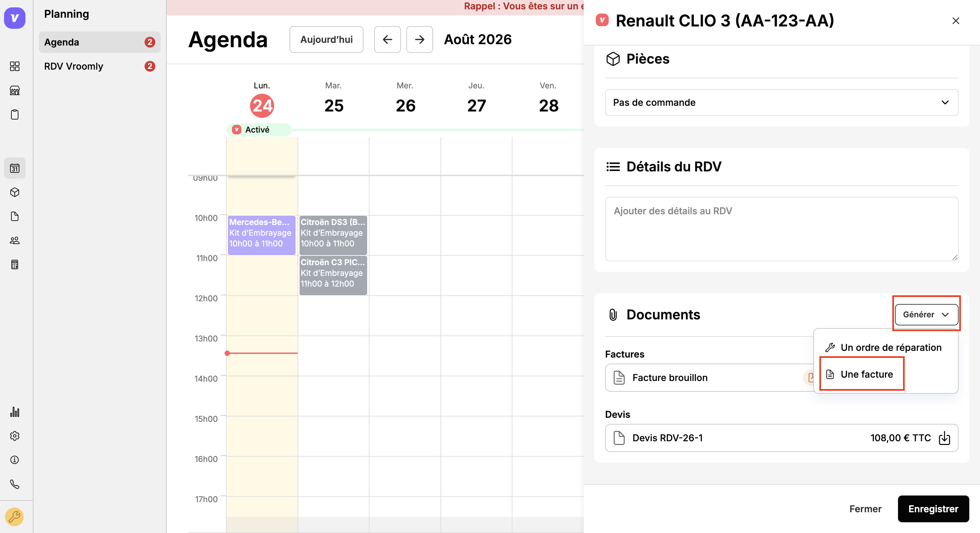Select the calendar planning icon in sidebar

(14, 168)
